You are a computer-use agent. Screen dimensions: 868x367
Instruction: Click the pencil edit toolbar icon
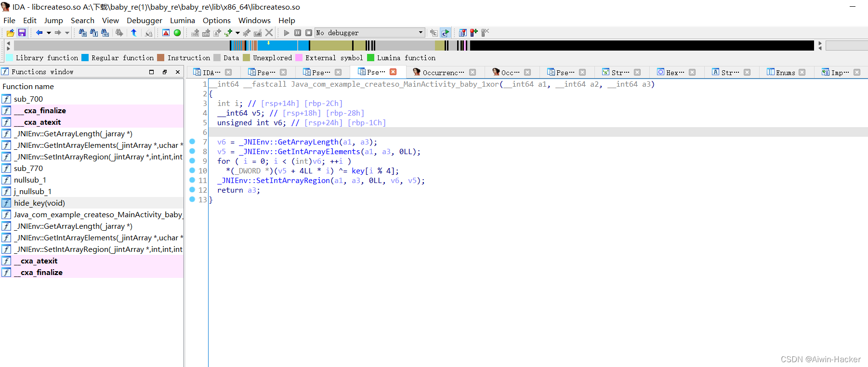(x=258, y=33)
